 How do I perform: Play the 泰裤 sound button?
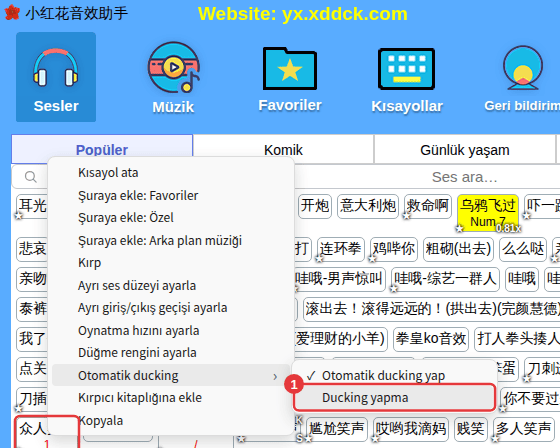click(32, 309)
